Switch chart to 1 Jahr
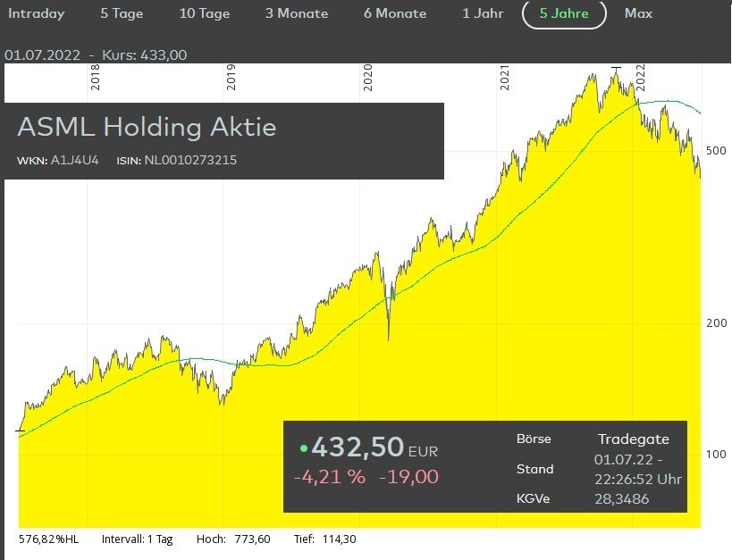 click(x=482, y=13)
